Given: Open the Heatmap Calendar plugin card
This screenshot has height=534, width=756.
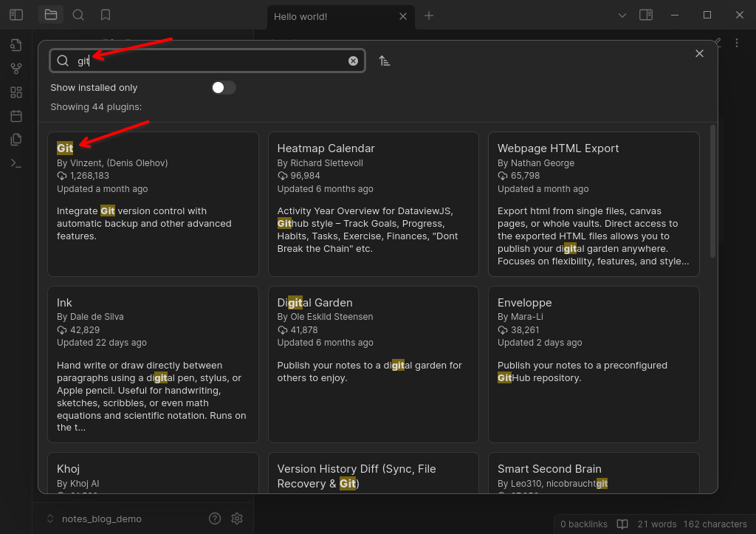Looking at the screenshot, I should click(373, 204).
